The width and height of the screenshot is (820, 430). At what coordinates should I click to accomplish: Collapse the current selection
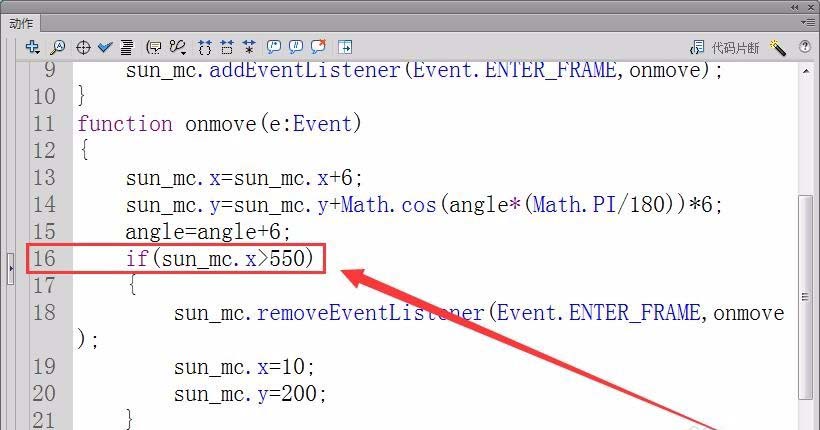[x=227, y=48]
